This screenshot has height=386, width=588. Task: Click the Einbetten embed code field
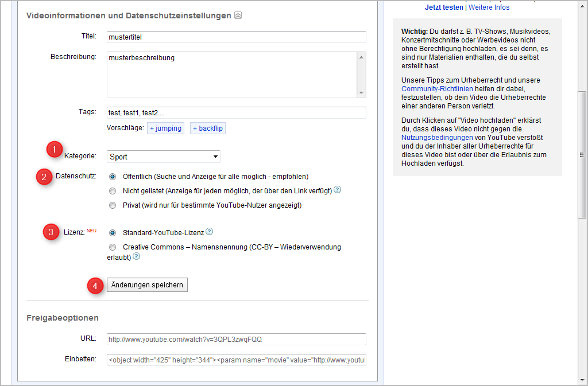pos(236,360)
